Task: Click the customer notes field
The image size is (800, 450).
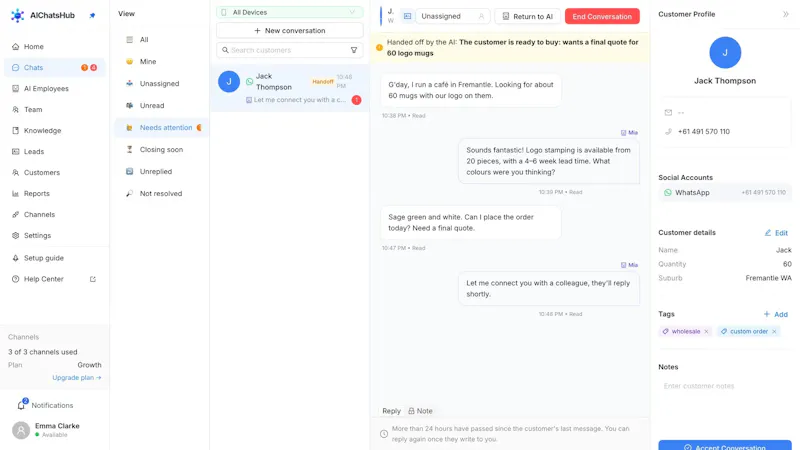Action: pos(724,386)
